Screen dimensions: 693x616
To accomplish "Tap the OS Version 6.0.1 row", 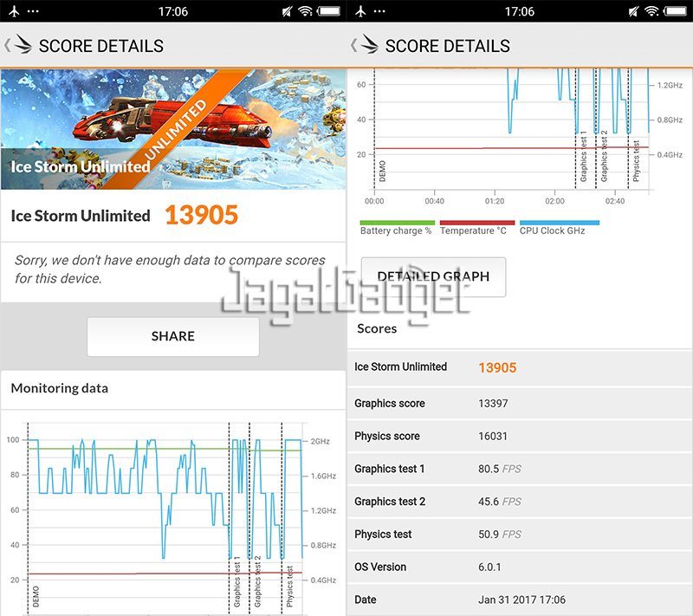I will (520, 567).
